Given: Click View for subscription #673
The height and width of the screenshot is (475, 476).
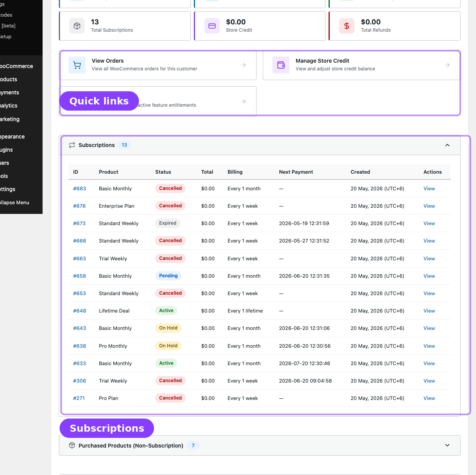Looking at the screenshot, I should (x=429, y=223).
